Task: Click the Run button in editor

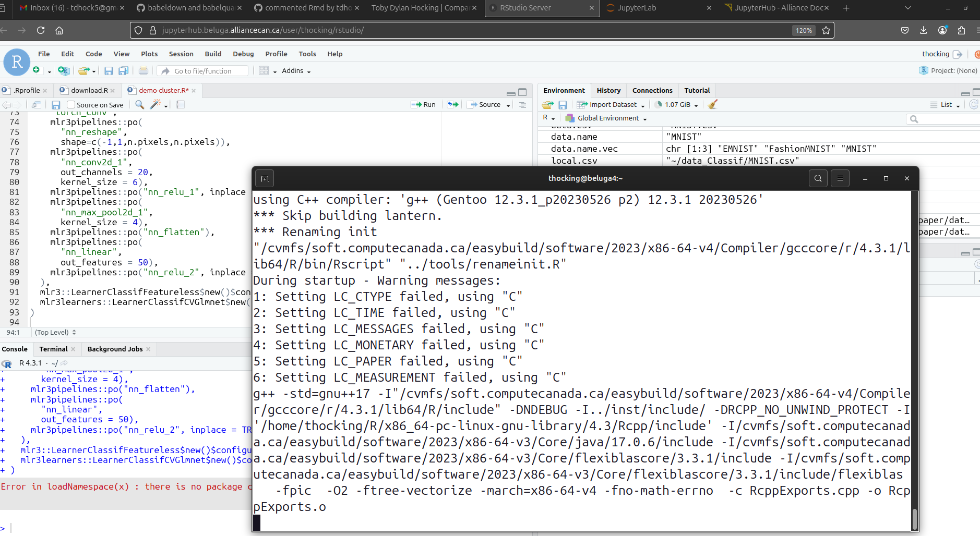Action: 423,105
